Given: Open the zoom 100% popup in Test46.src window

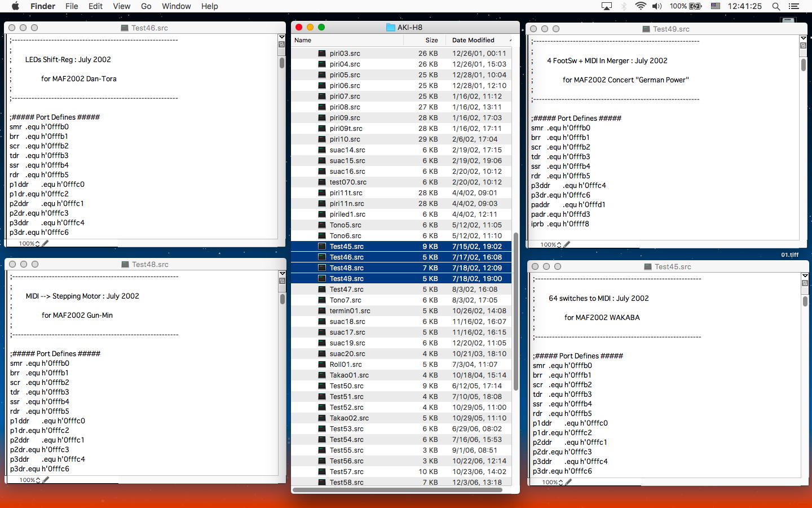Looking at the screenshot, I should (29, 243).
